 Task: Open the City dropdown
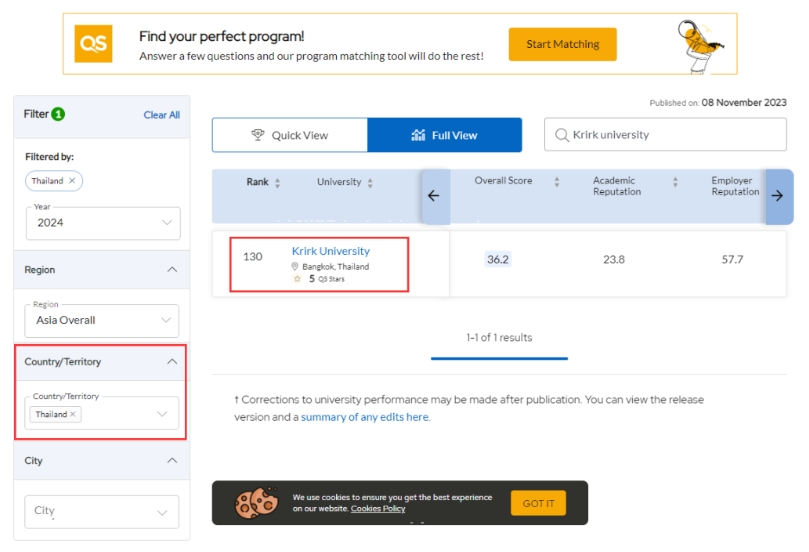click(102, 511)
